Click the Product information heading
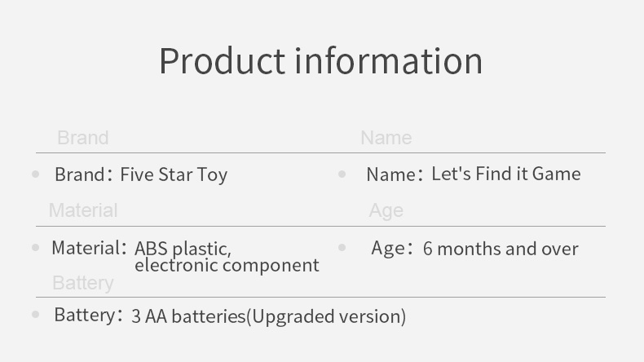This screenshot has width=644, height=362. pos(320,61)
